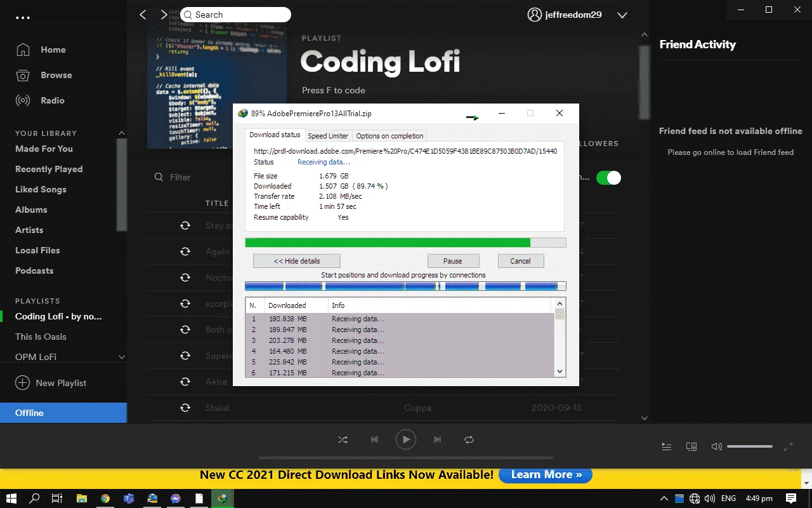Show hidden system tray icons
The image size is (812, 508).
click(x=664, y=498)
